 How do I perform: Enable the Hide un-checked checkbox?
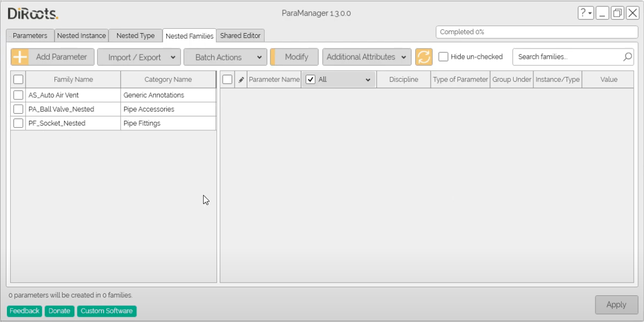point(443,57)
